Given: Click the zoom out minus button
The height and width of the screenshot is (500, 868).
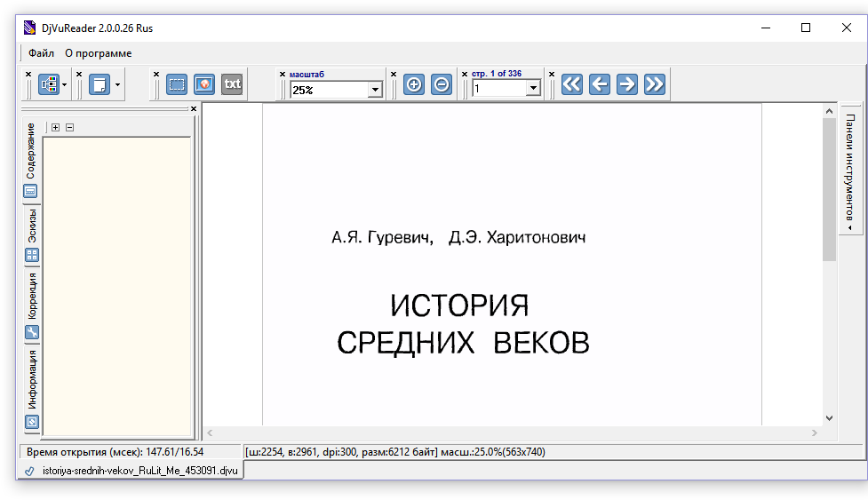Looking at the screenshot, I should pos(441,84).
